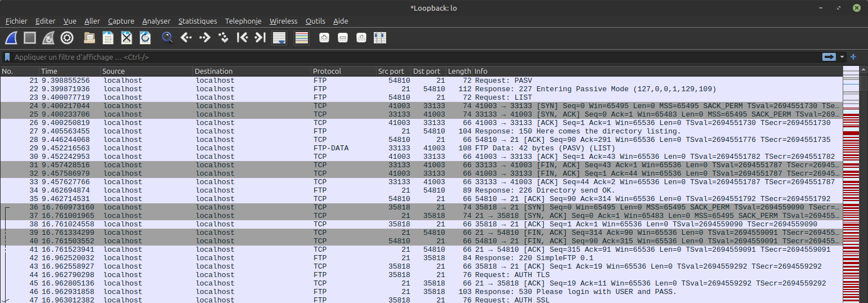Open the Statistiques menu
868x303 pixels.
coord(198,21)
